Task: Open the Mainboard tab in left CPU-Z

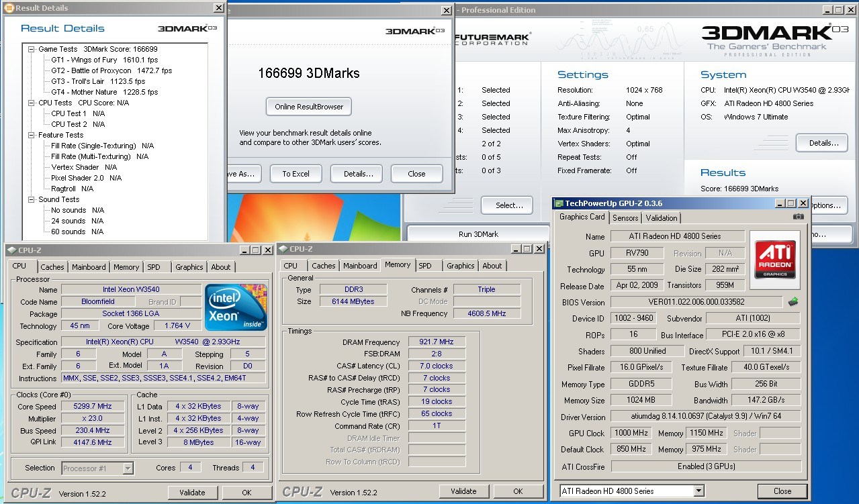Action: (x=89, y=267)
